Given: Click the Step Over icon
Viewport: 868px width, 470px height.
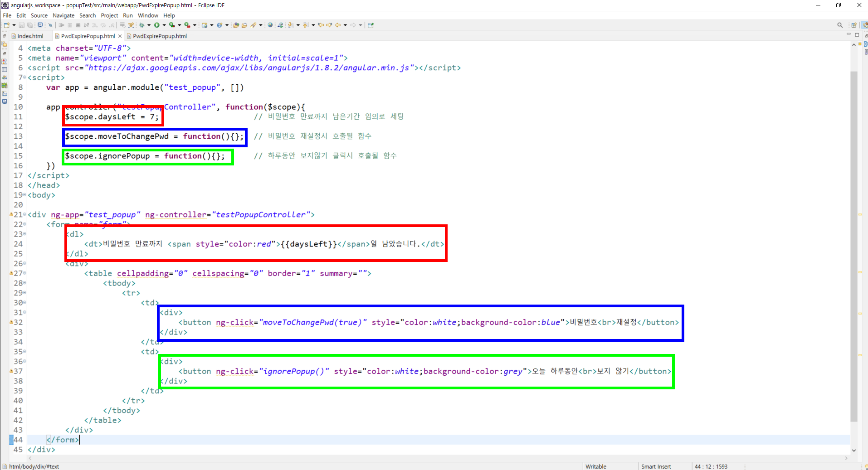Looking at the screenshot, I should pos(103,25).
